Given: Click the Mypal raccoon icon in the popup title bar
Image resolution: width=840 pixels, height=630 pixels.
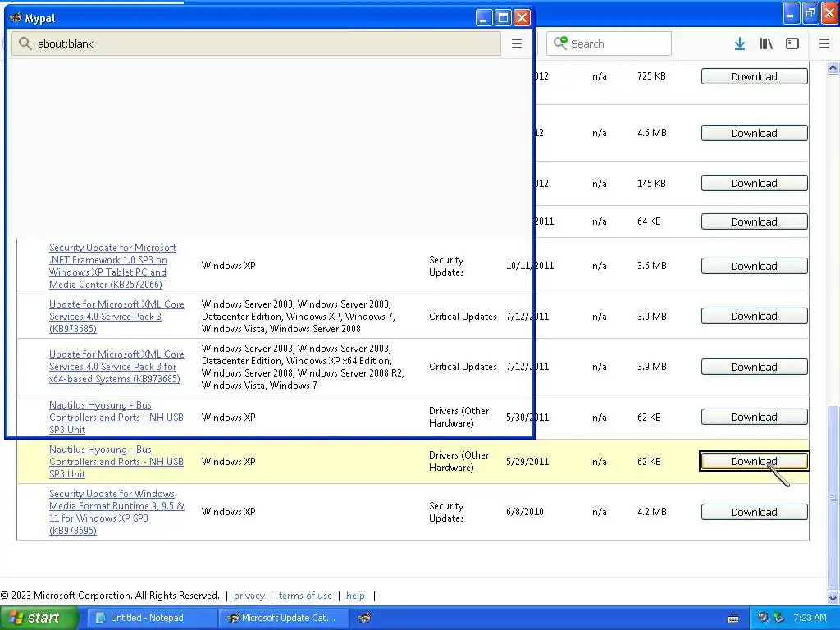Looking at the screenshot, I should pos(16,18).
